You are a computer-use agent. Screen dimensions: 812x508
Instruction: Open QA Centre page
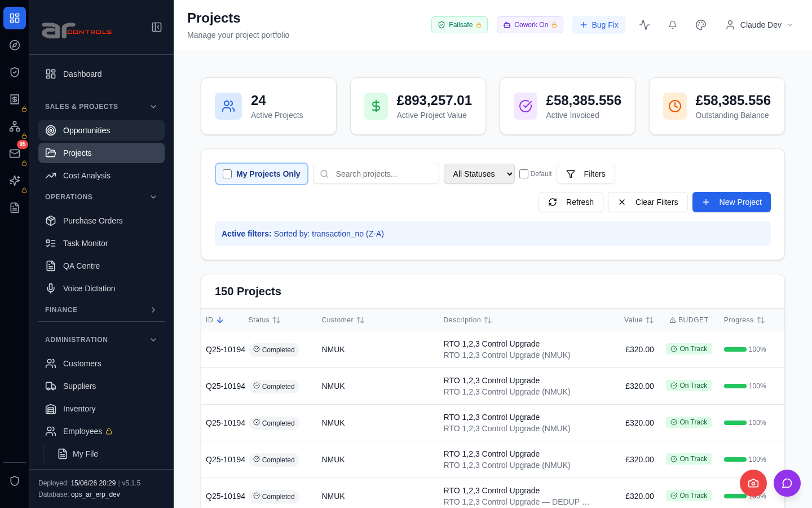tap(101, 266)
